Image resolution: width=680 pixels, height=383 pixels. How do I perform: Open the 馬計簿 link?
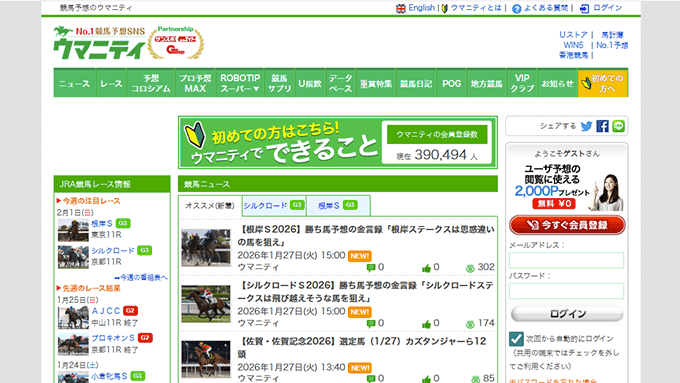click(612, 35)
